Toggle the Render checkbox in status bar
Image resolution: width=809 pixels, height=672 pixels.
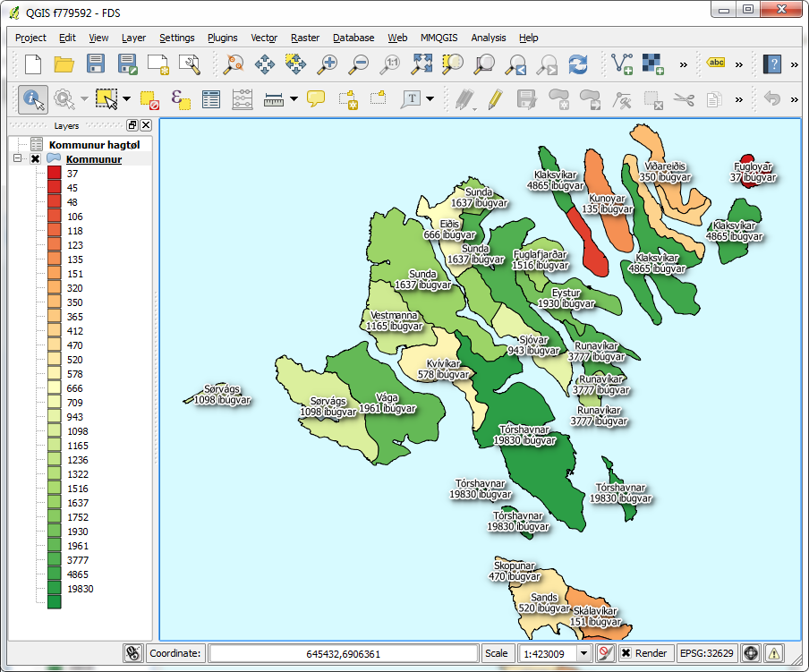pyautogui.click(x=626, y=653)
